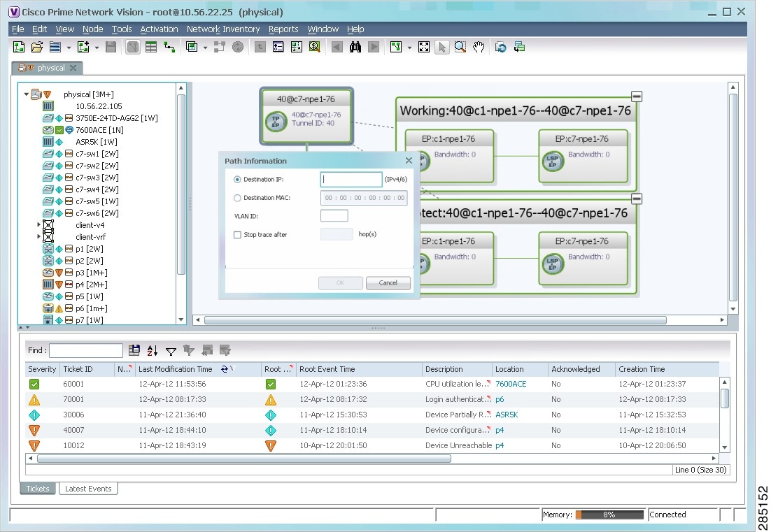This screenshot has width=771, height=532.
Task: Click the ticket table horizontal scrollbar
Action: (244, 459)
